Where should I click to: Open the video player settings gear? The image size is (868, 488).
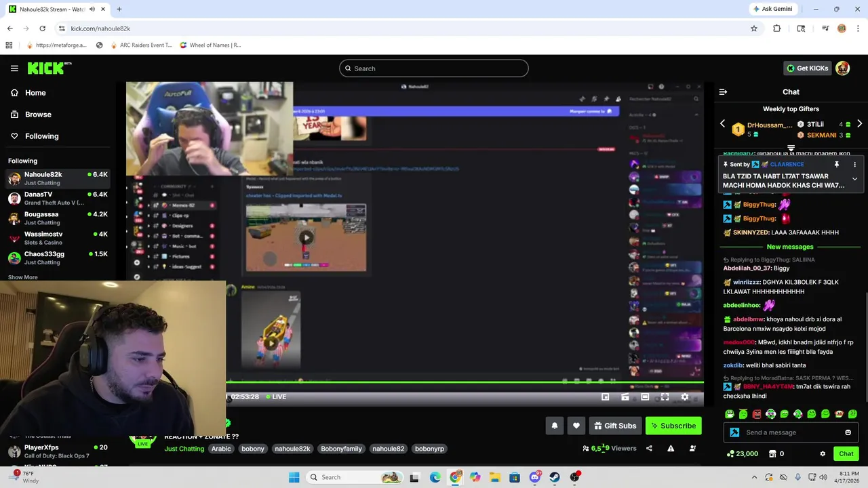coord(685,397)
